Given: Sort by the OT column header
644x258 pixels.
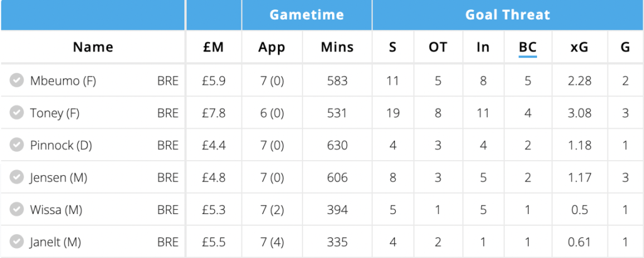Looking at the screenshot, I should 438,47.
